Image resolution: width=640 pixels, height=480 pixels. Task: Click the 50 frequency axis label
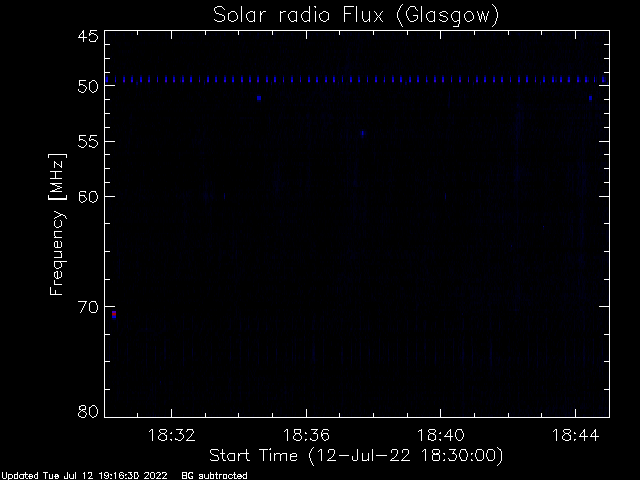(88, 87)
